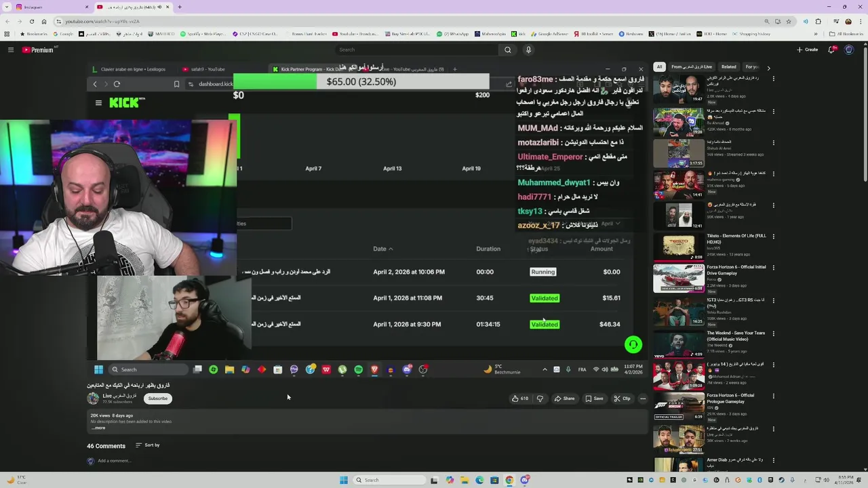868x488 pixels.
Task: Click the green headset support button
Action: (633, 344)
